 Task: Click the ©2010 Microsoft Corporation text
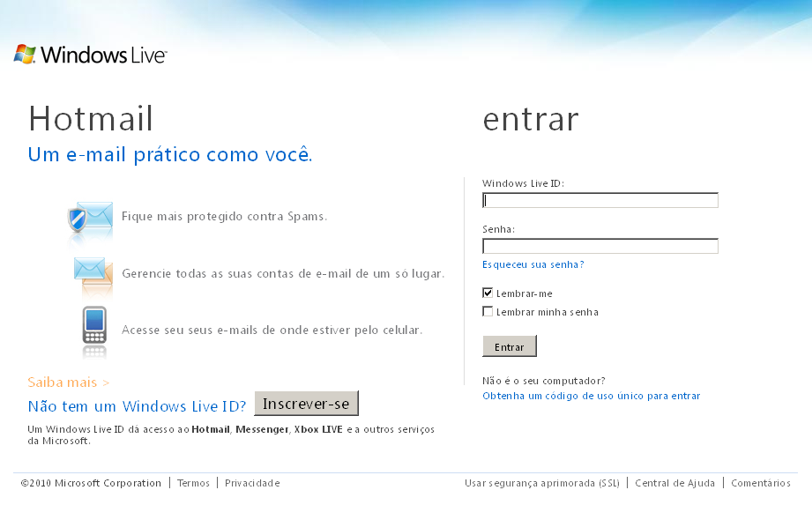point(91,483)
